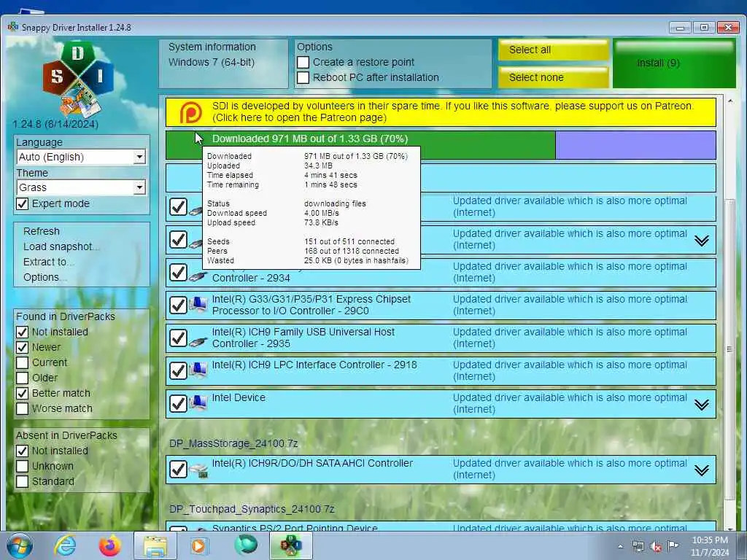The height and width of the screenshot is (560, 747).
Task: Uncheck Not installed under Found in DriverPacks
Action: click(22, 332)
